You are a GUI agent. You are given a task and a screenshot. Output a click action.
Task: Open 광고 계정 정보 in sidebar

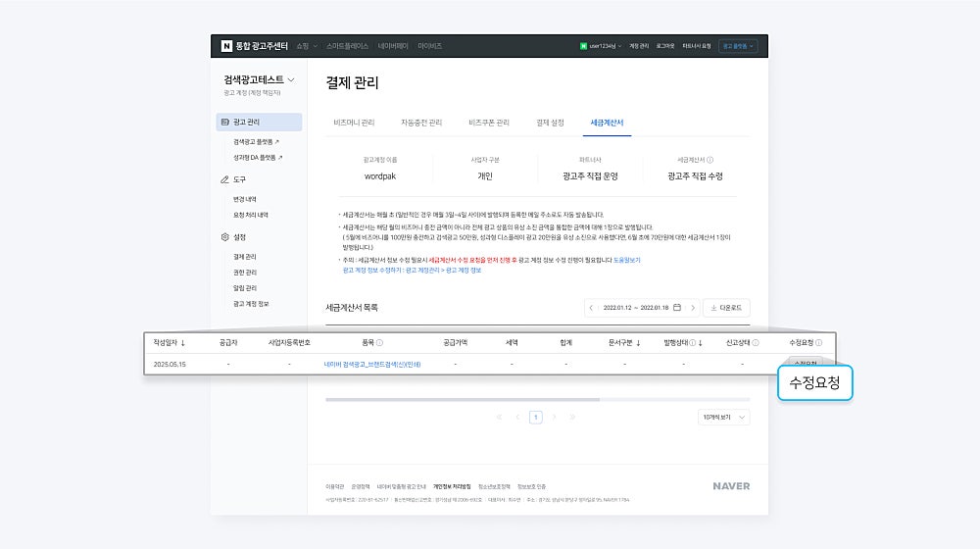click(x=251, y=304)
